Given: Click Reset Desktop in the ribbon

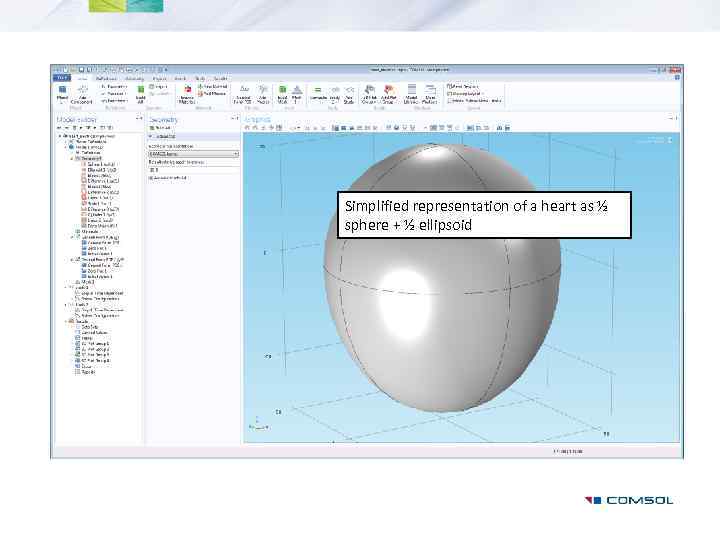Looking at the screenshot, I should [463, 86].
